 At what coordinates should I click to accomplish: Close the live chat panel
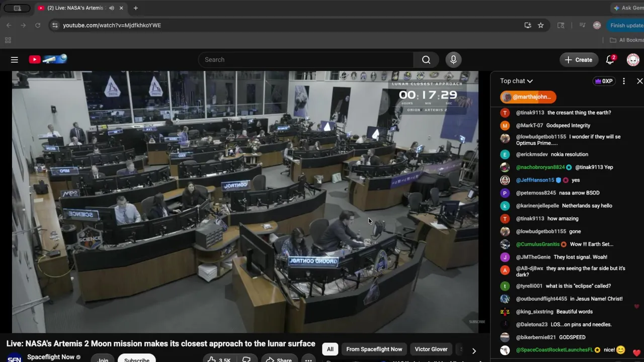(x=639, y=81)
